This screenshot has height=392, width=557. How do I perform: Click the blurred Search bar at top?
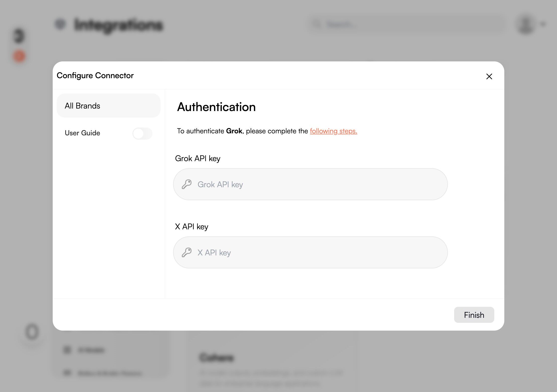coord(406,24)
